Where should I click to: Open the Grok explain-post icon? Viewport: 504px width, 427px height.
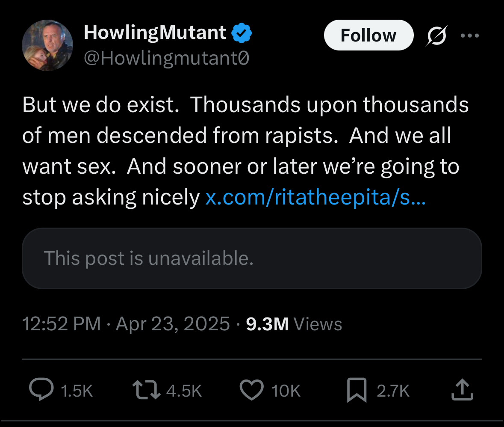click(x=436, y=36)
